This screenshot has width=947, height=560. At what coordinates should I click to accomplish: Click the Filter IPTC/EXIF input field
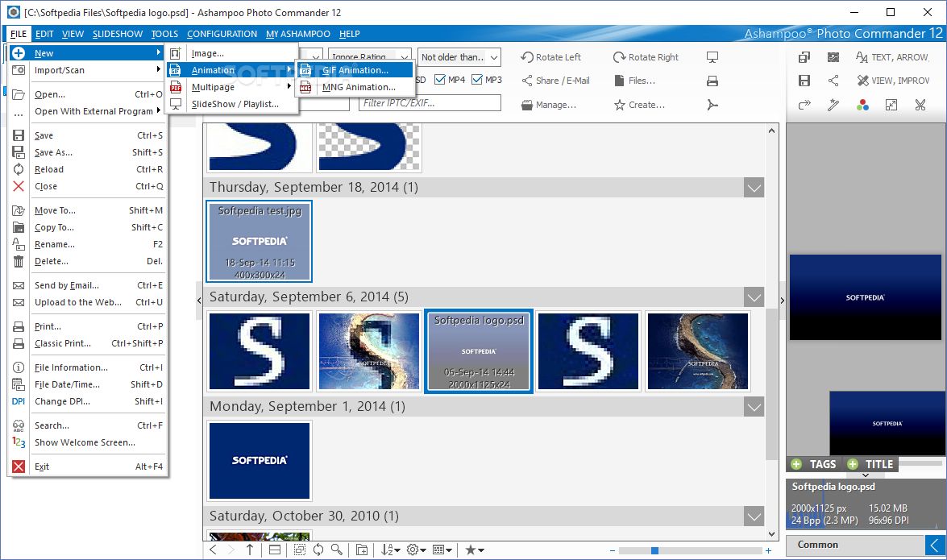(x=430, y=103)
